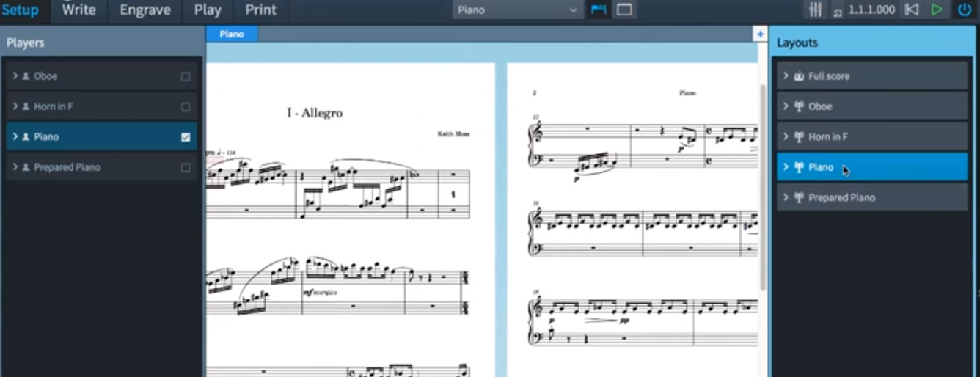
Task: Click the Horn in F part layout icon
Action: click(x=799, y=136)
